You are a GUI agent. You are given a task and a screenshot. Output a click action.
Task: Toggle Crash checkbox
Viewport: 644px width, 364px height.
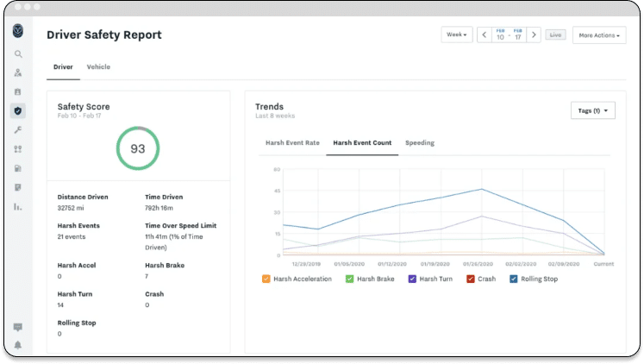click(471, 279)
